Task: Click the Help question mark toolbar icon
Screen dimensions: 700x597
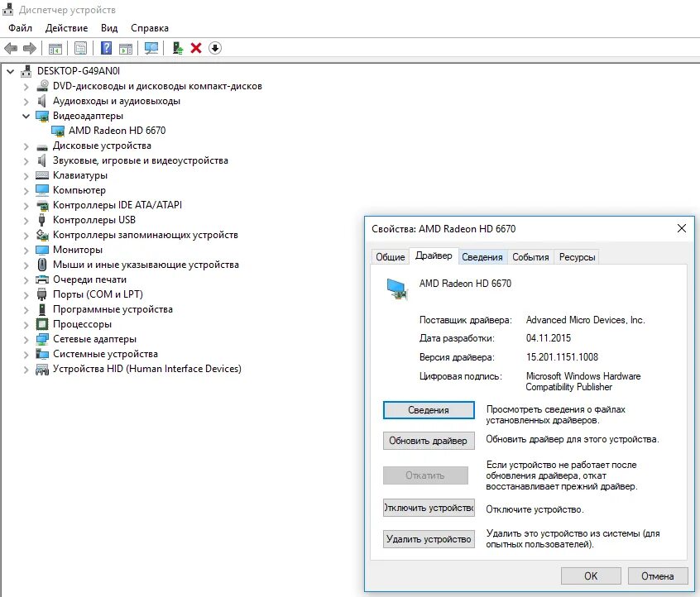Action: click(x=106, y=48)
